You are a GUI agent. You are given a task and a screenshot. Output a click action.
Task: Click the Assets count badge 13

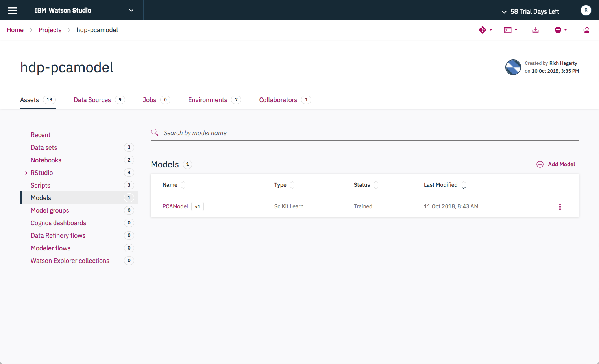pos(49,100)
